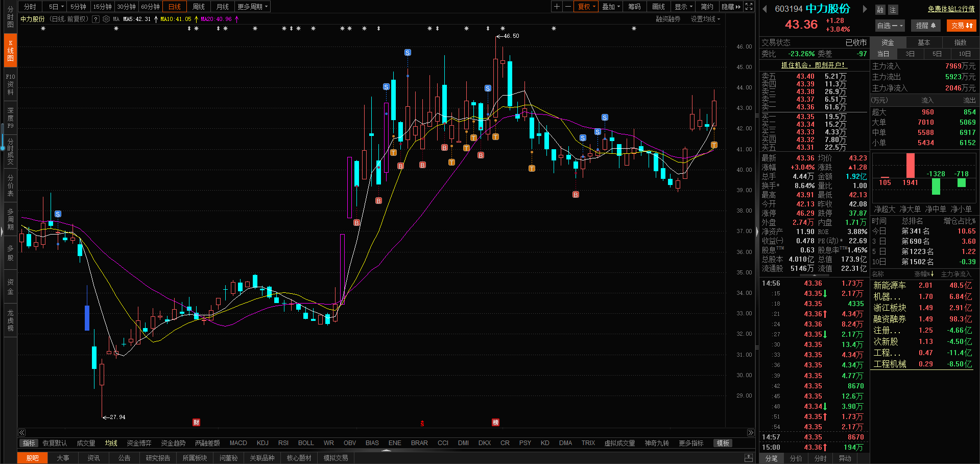Click the 榜 ranking marker on timeline
This screenshot has height=464, width=980.
[x=495, y=423]
